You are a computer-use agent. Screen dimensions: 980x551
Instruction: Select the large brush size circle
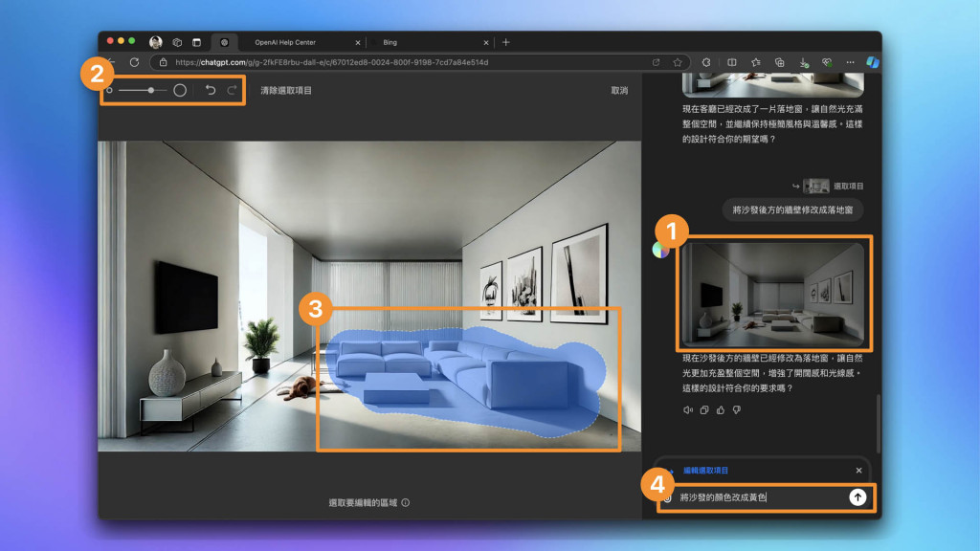180,90
